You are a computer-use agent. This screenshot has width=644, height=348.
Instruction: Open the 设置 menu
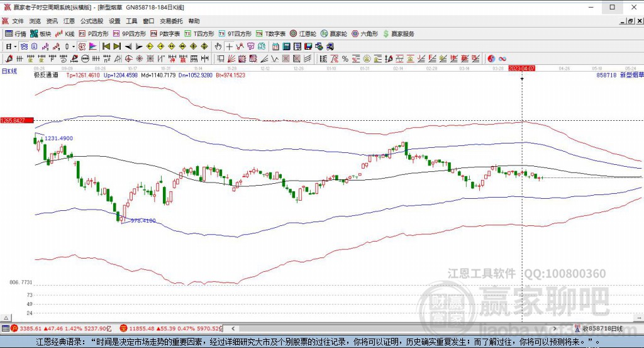pos(114,21)
